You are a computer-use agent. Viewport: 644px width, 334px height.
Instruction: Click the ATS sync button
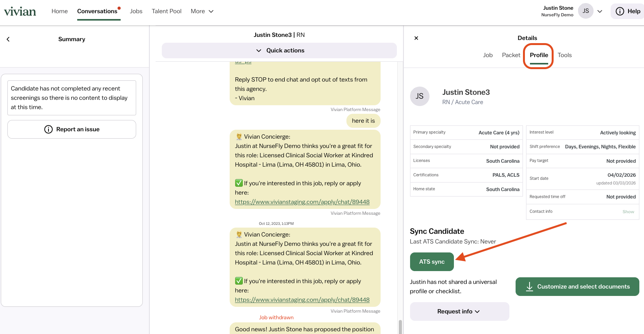point(432,262)
